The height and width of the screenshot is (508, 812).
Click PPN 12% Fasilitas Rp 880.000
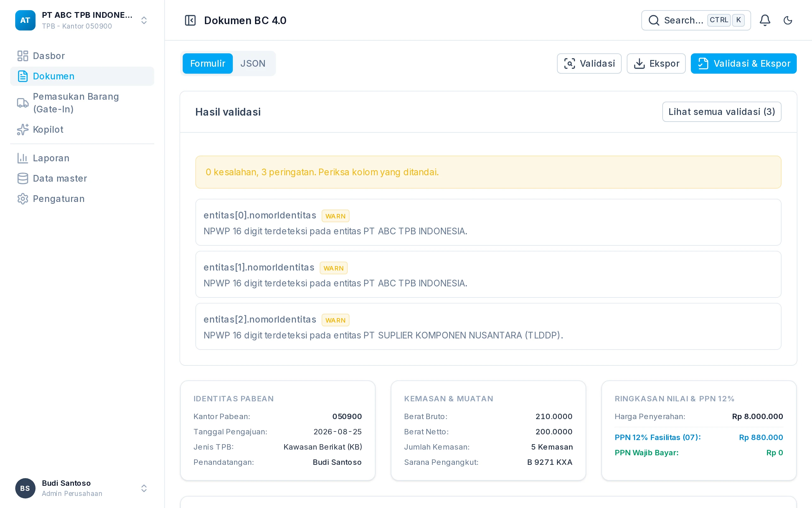coord(761,438)
